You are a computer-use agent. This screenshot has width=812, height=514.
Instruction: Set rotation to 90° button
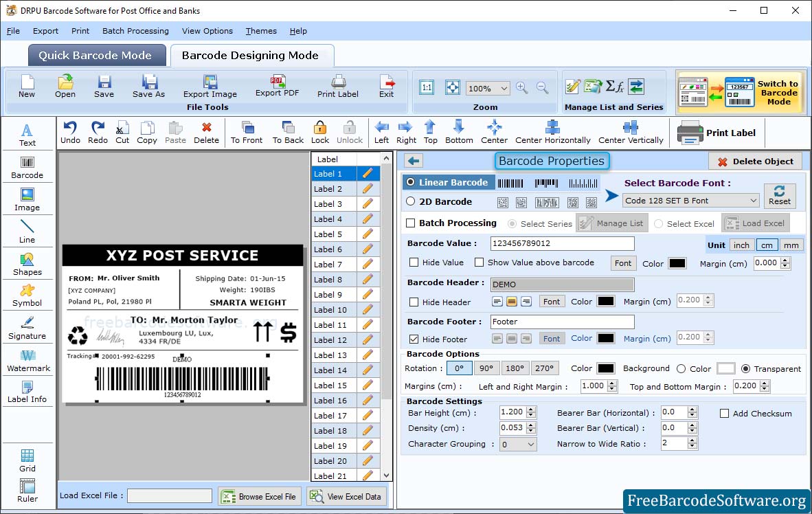pyautogui.click(x=486, y=368)
